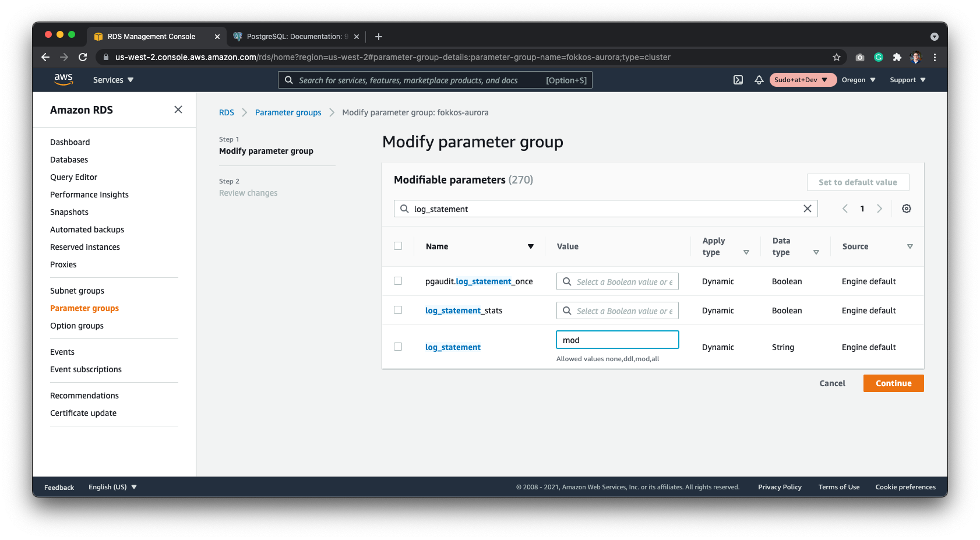Open table preferences gear icon
This screenshot has width=980, height=540.
point(907,209)
